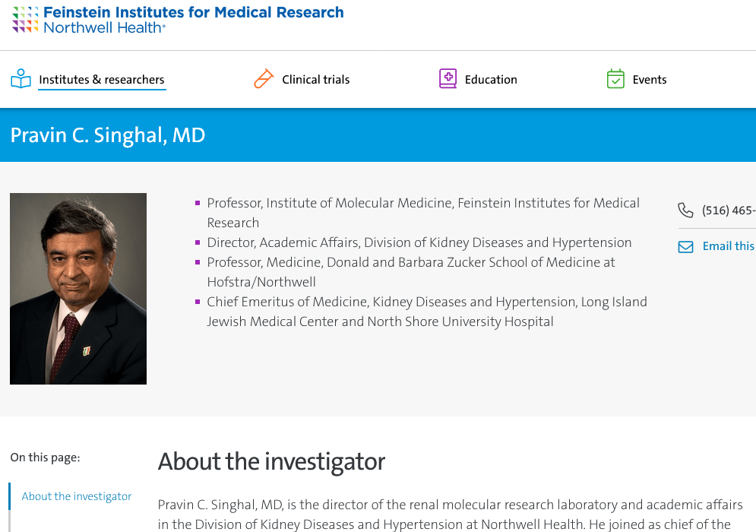The height and width of the screenshot is (532, 756).
Task: Click the Events calendar icon
Action: tap(615, 79)
